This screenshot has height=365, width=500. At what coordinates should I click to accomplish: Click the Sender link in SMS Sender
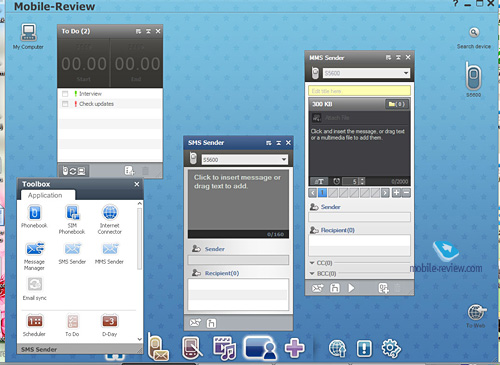(215, 249)
